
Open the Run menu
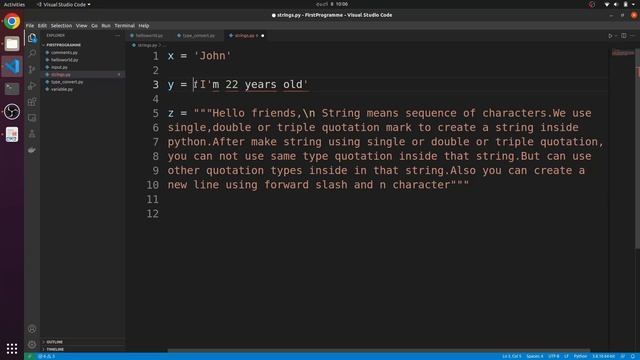click(x=106, y=26)
